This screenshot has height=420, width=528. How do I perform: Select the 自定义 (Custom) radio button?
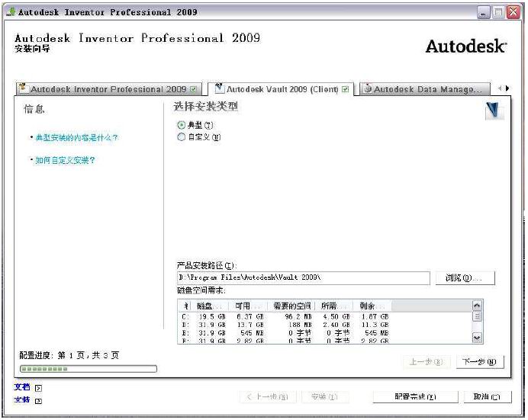tap(181, 137)
